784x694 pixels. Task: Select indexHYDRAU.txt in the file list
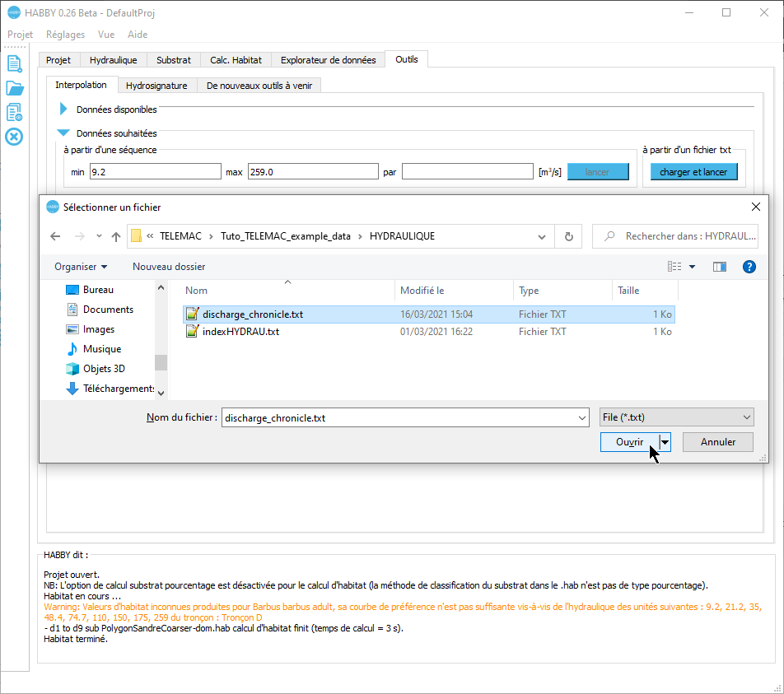(240, 332)
